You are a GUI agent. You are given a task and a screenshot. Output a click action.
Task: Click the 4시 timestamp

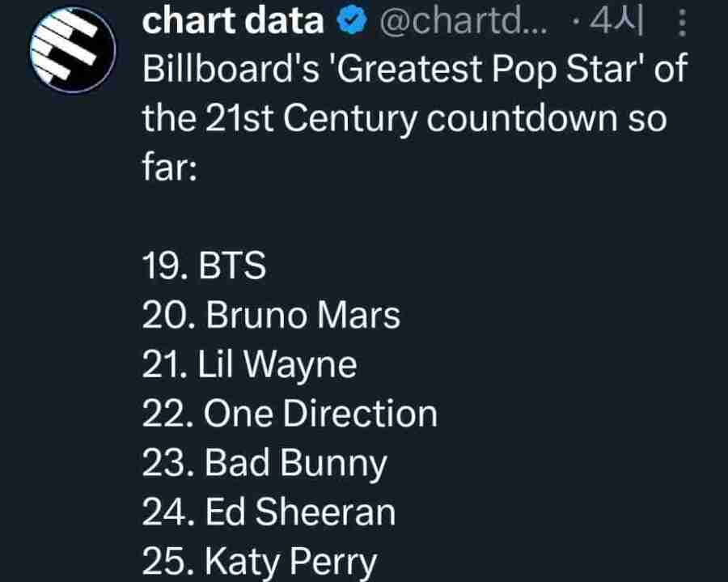tap(616, 21)
